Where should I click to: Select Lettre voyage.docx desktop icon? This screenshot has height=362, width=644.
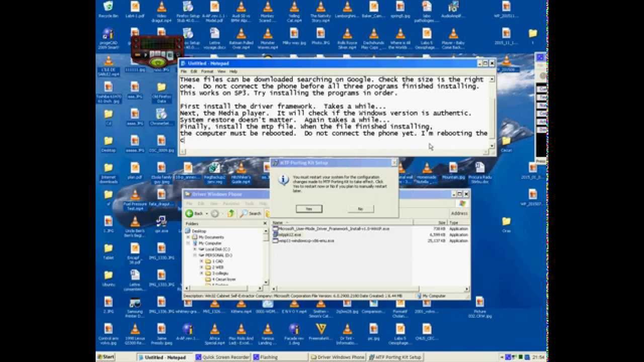pos(214,39)
